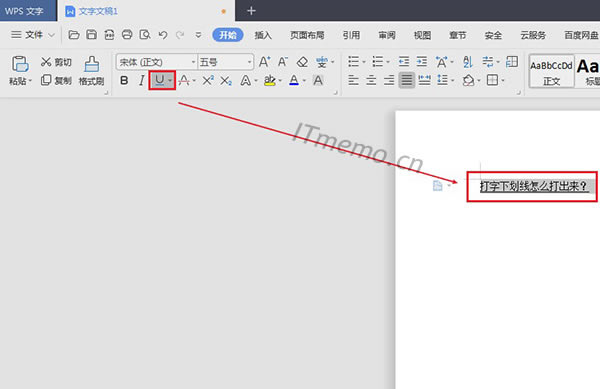Toggle Italic formatting
This screenshot has height=389, width=600.
coord(142,80)
